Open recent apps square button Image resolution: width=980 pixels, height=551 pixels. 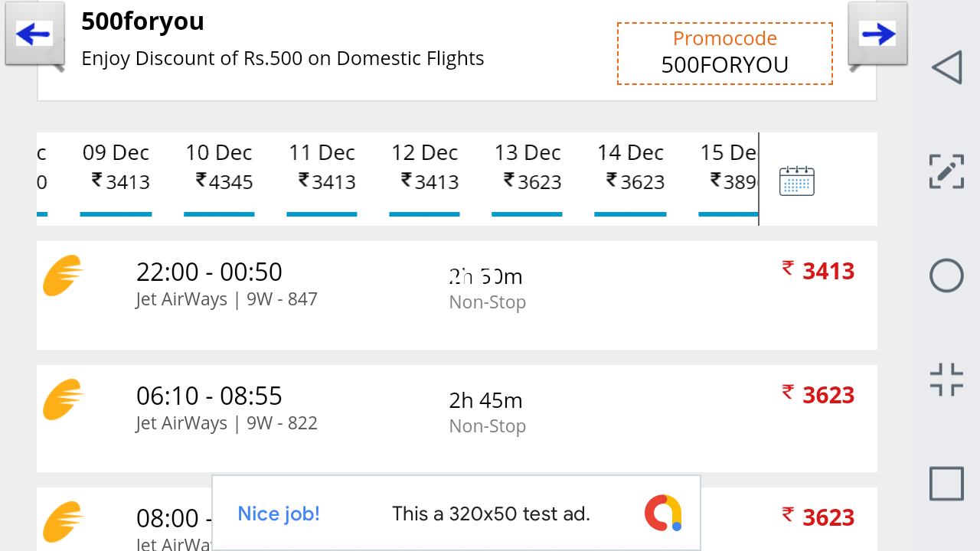pyautogui.click(x=946, y=484)
